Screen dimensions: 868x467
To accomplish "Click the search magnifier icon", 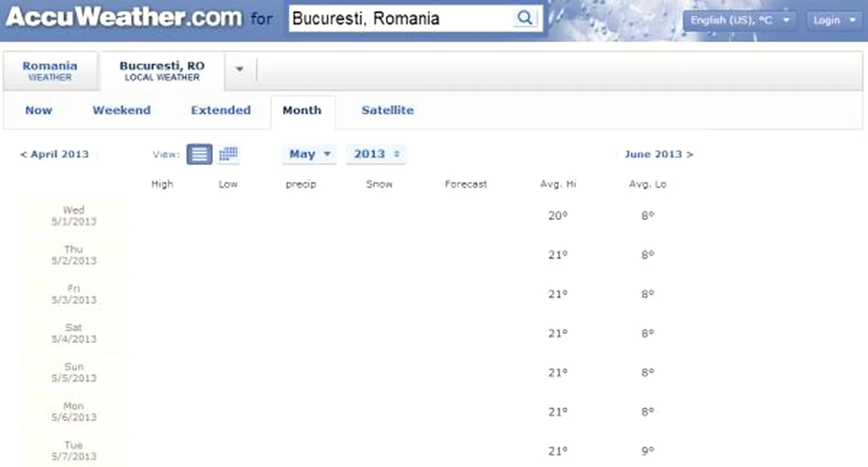I will (525, 18).
